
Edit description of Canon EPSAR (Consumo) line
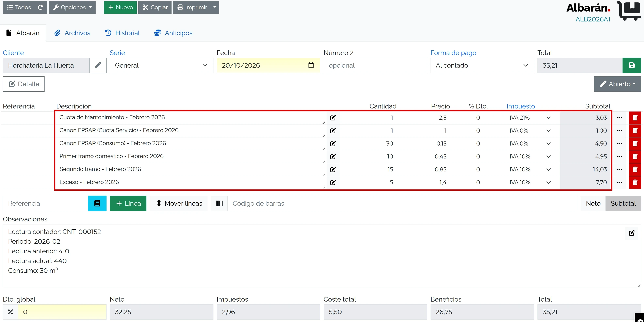click(333, 144)
